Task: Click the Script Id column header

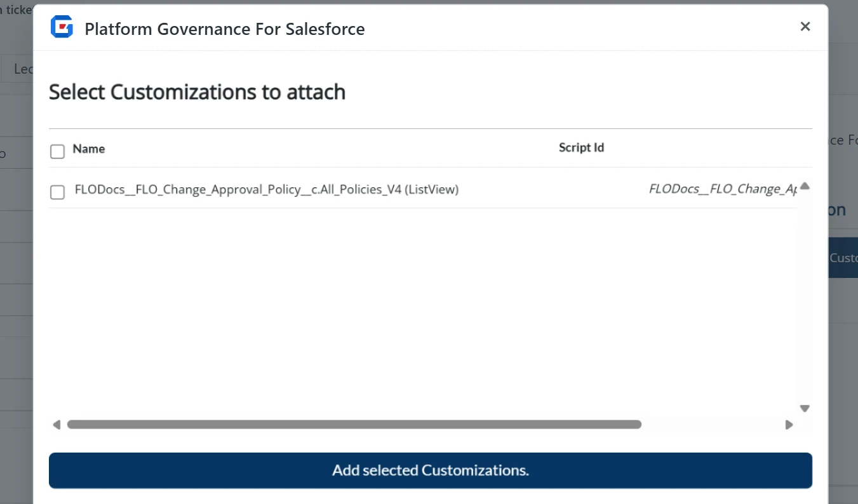Action: point(581,148)
